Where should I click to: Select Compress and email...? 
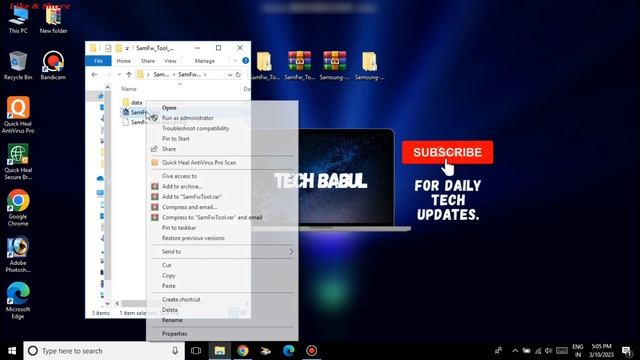pos(189,207)
